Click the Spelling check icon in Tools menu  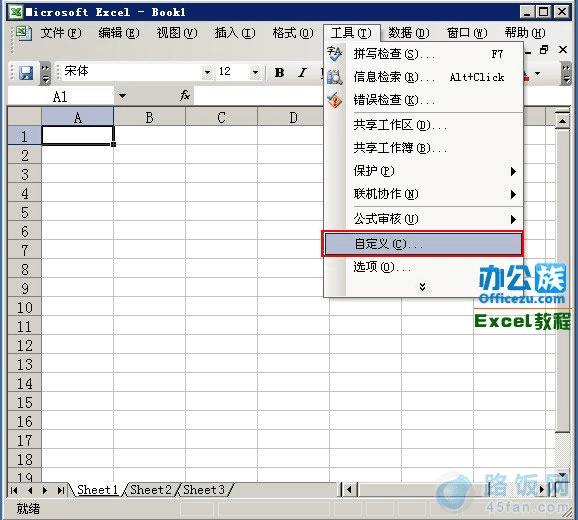click(335, 54)
